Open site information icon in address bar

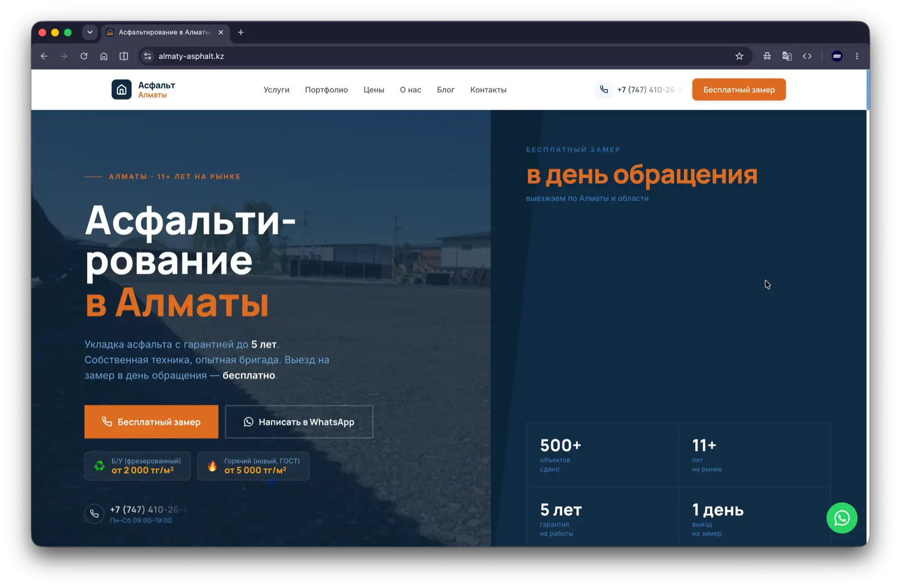point(148,56)
